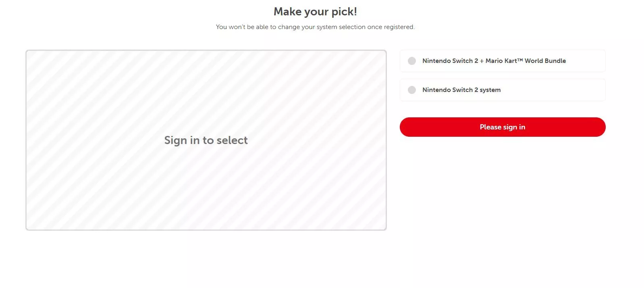Select the Nintendo Switch 2 system radio button
This screenshot has height=288, width=644.
[x=412, y=90]
